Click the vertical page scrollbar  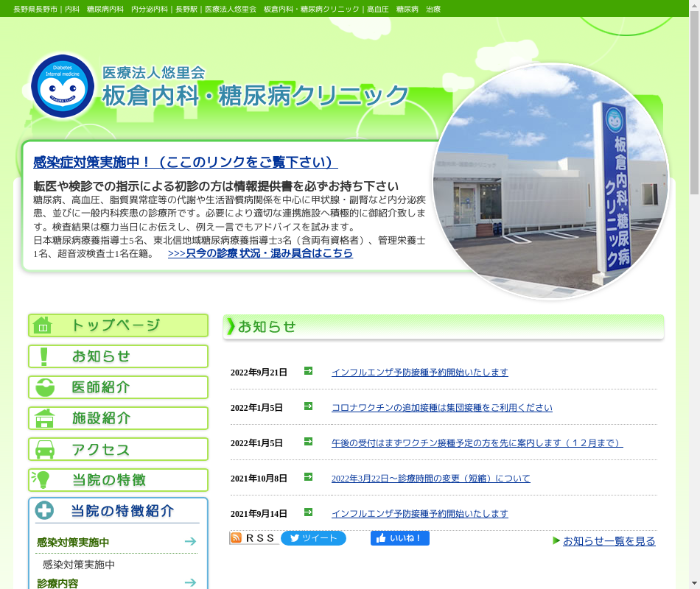tap(694, 294)
